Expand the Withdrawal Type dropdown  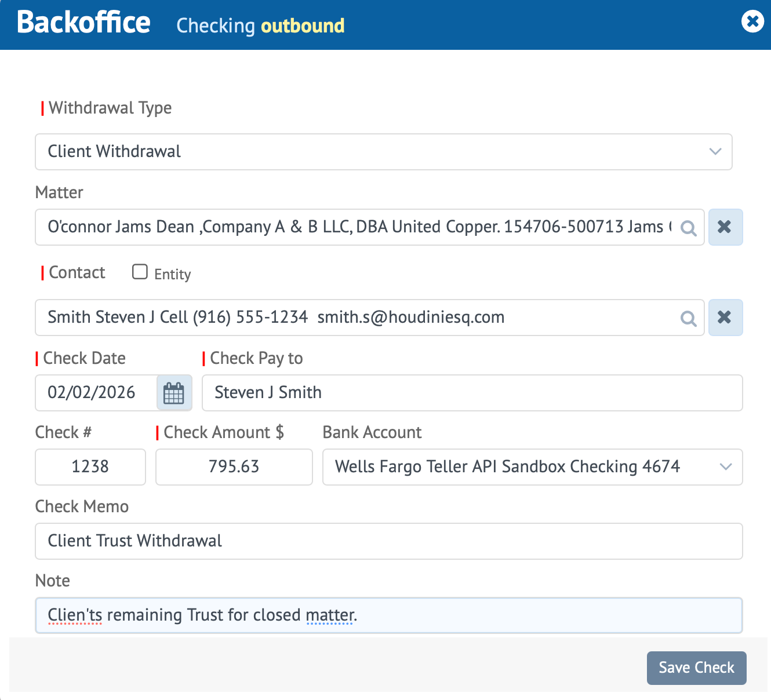(715, 152)
